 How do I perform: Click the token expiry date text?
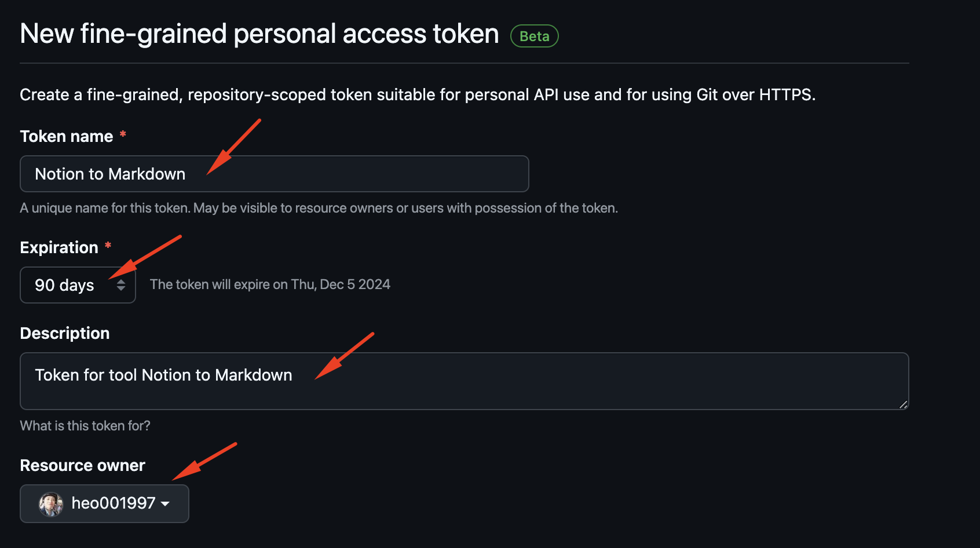tap(270, 284)
